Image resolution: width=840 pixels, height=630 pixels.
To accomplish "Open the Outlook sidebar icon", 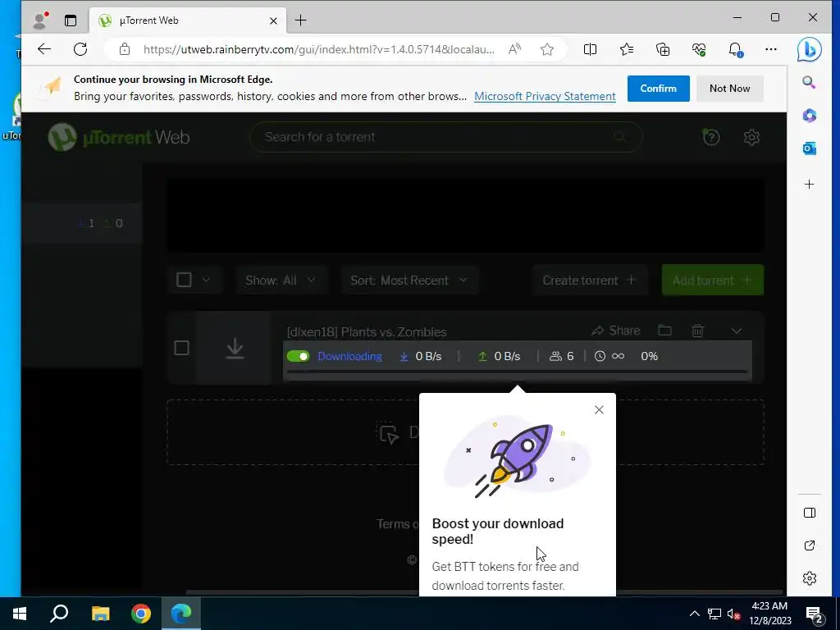I will point(809,148).
